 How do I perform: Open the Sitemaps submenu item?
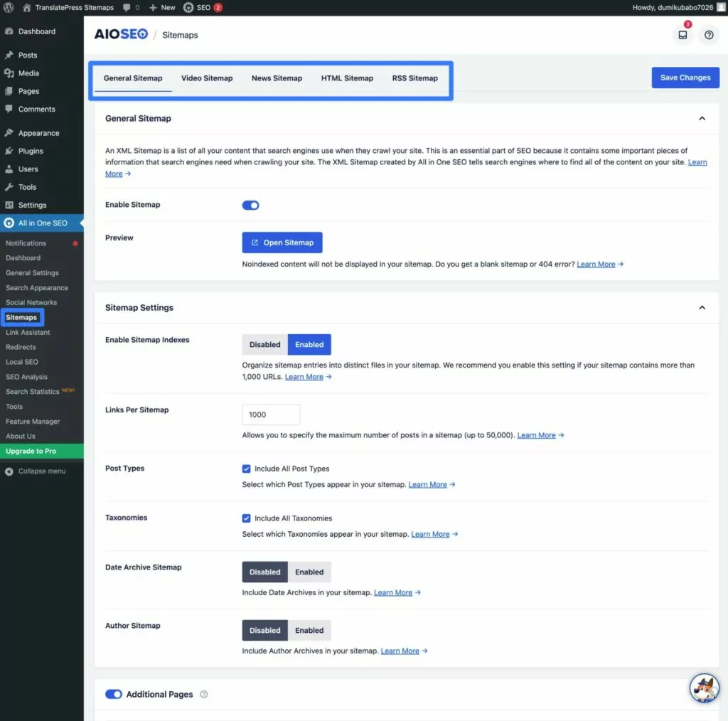coord(21,318)
